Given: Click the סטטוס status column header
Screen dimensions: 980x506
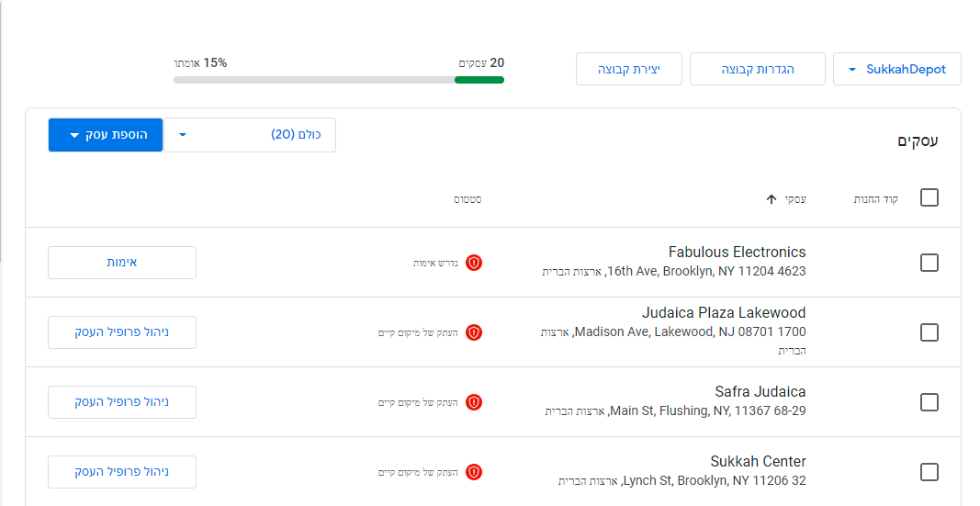Looking at the screenshot, I should 467,199.
